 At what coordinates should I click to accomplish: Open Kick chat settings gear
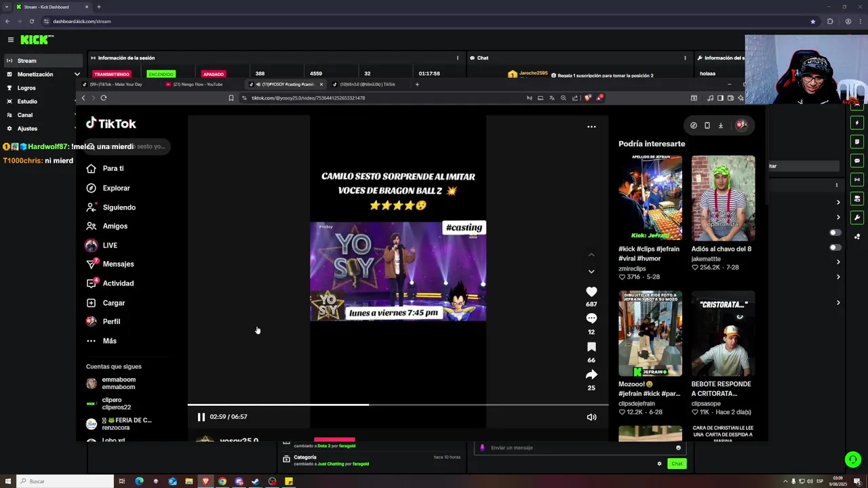click(x=659, y=464)
